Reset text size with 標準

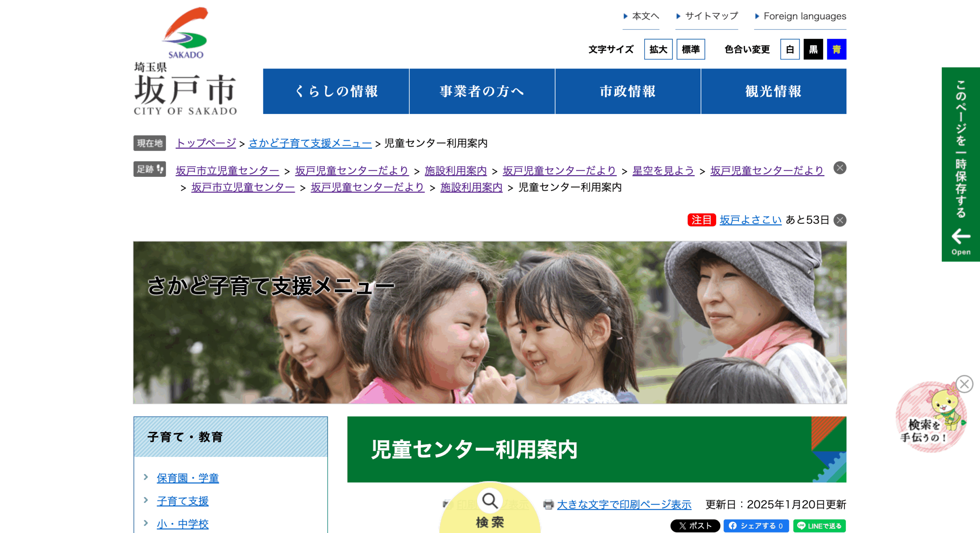691,49
